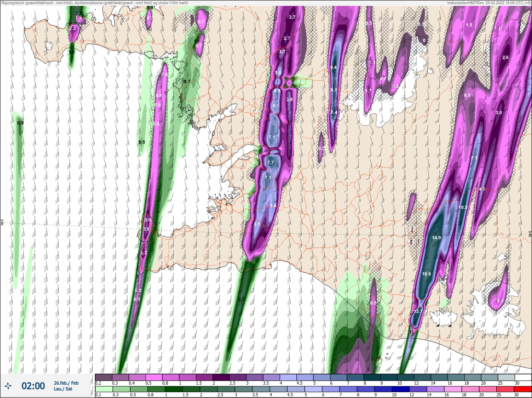Click the 5.0 value in the central band
532x398 pixels.
(278, 73)
